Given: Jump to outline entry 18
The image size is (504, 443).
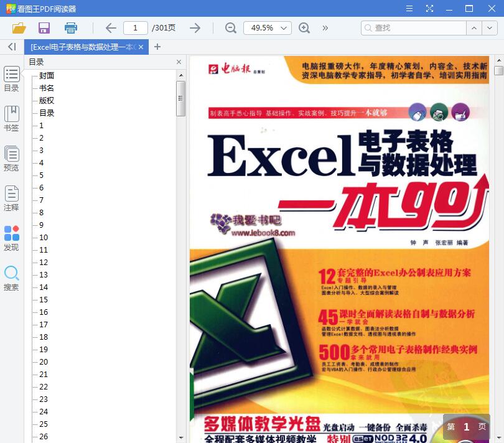Looking at the screenshot, I should [44, 337].
